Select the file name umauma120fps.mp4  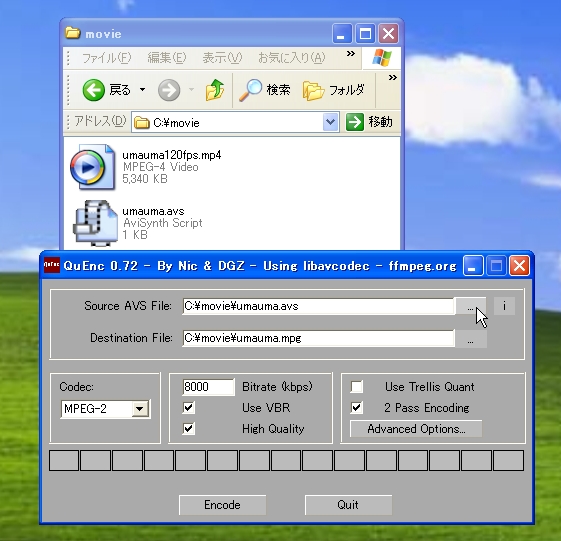coord(172,155)
